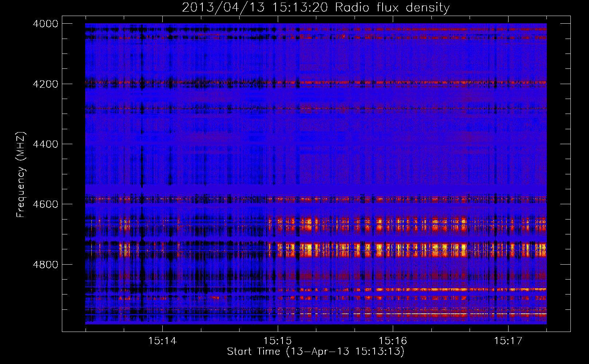
Task: Click the 4600 frequency tick label
Action: point(46,204)
